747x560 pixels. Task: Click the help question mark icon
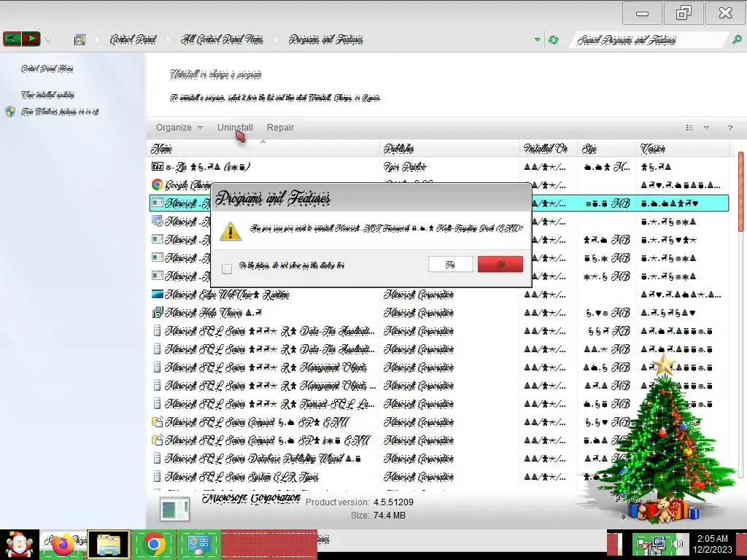(x=729, y=128)
